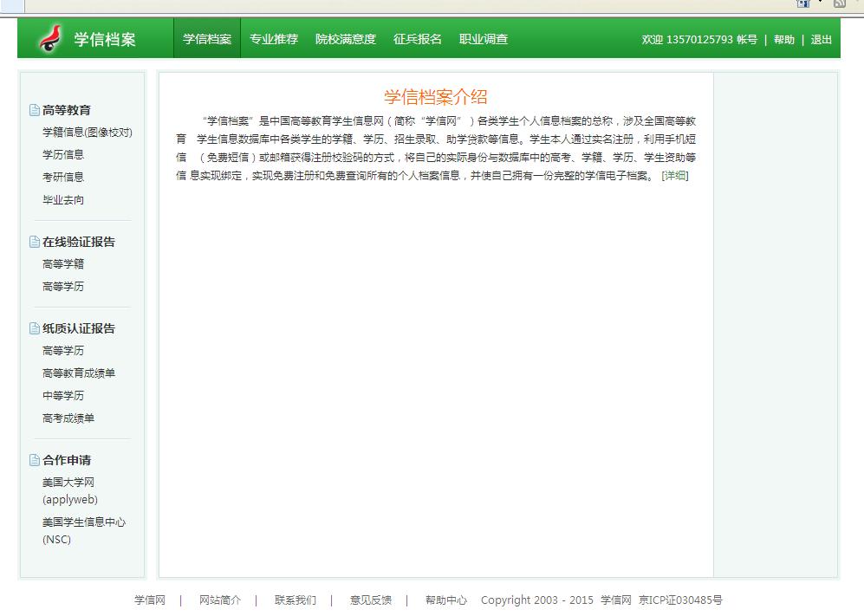Open 高等教育成绩单 in the sidebar
This screenshot has height=616, width=864.
(79, 373)
